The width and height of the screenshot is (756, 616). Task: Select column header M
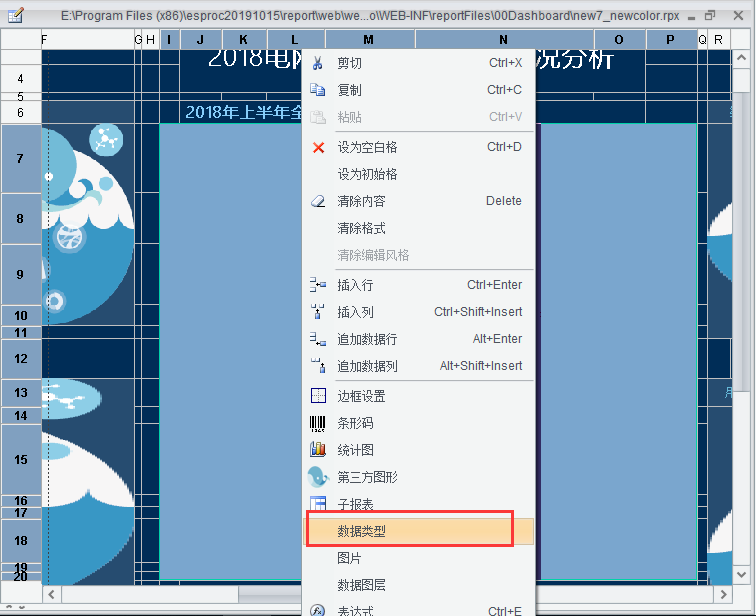click(370, 40)
